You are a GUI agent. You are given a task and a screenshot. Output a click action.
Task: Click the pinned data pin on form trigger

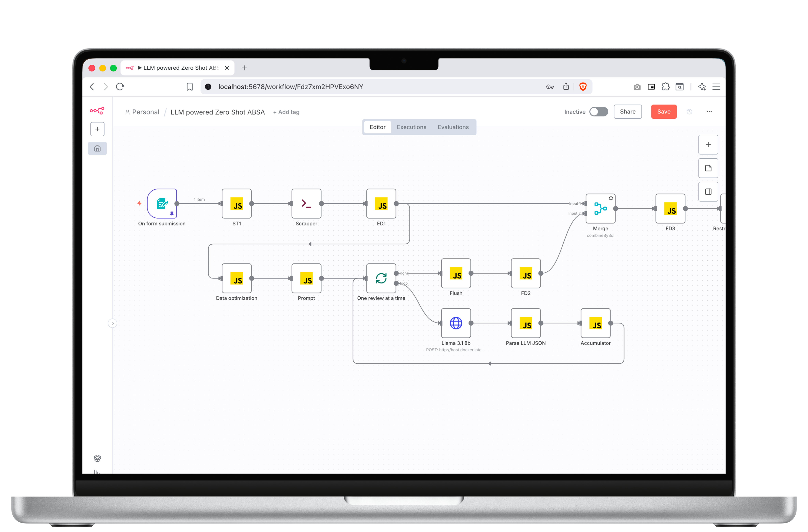[172, 213]
